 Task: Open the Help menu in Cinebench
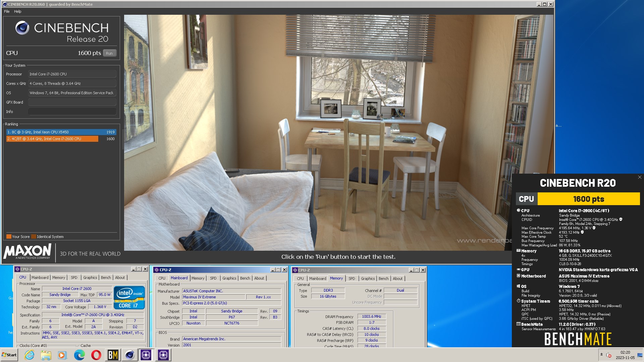click(x=17, y=11)
